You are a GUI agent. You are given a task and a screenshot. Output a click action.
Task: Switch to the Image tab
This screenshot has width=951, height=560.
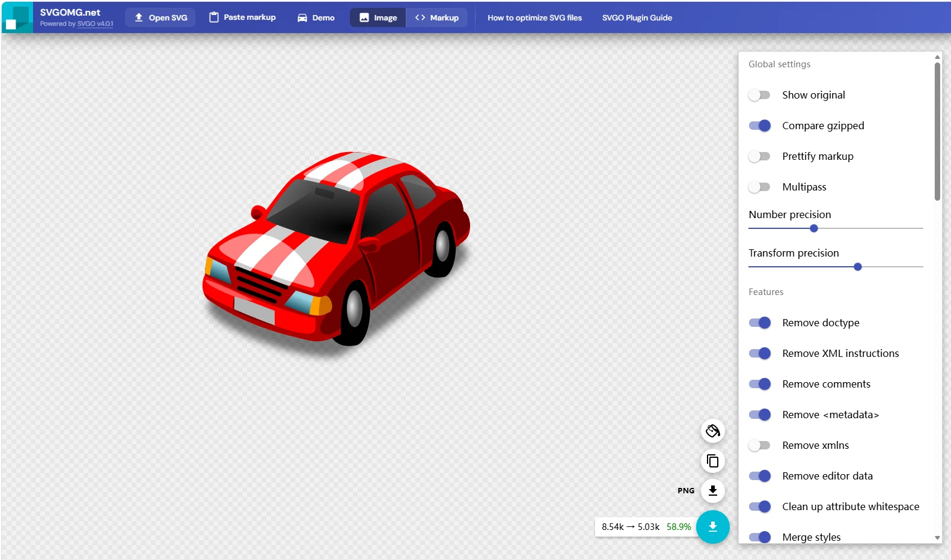coord(378,17)
